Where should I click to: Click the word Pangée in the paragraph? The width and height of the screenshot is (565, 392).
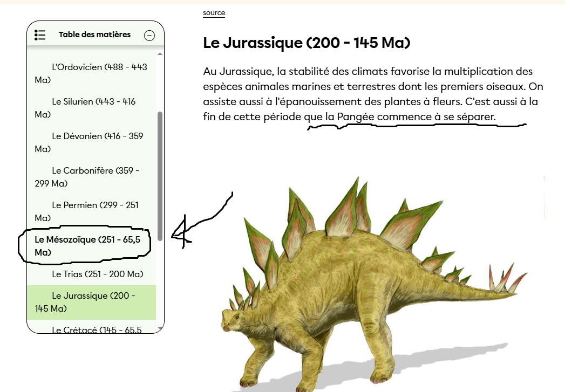(355, 116)
